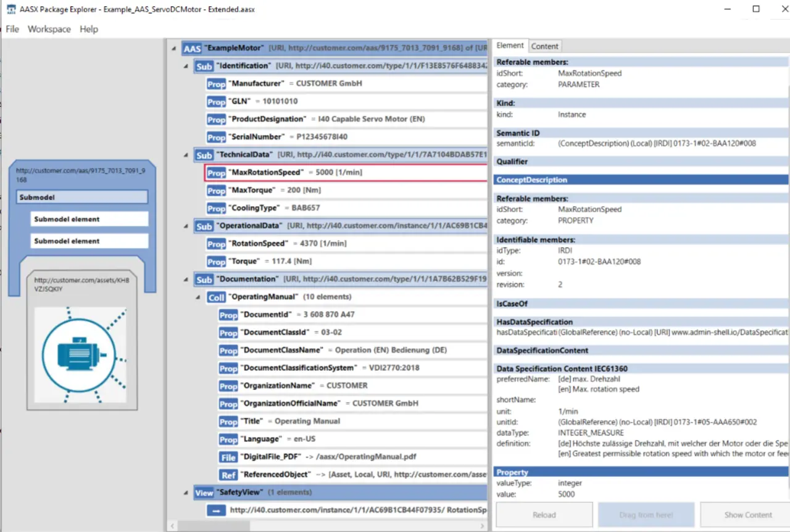This screenshot has height=532, width=790.
Task: Click the Prop icon beside Manufacturer
Action: point(216,84)
